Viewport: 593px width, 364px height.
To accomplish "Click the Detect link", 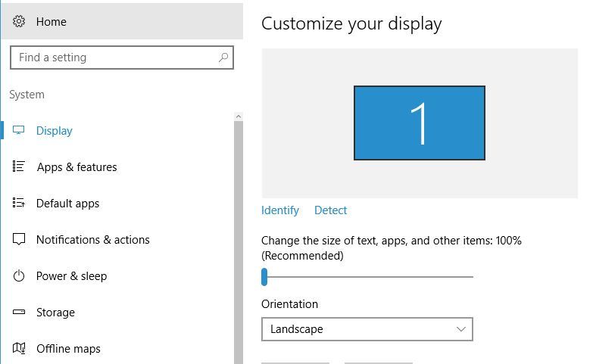I will coord(330,210).
